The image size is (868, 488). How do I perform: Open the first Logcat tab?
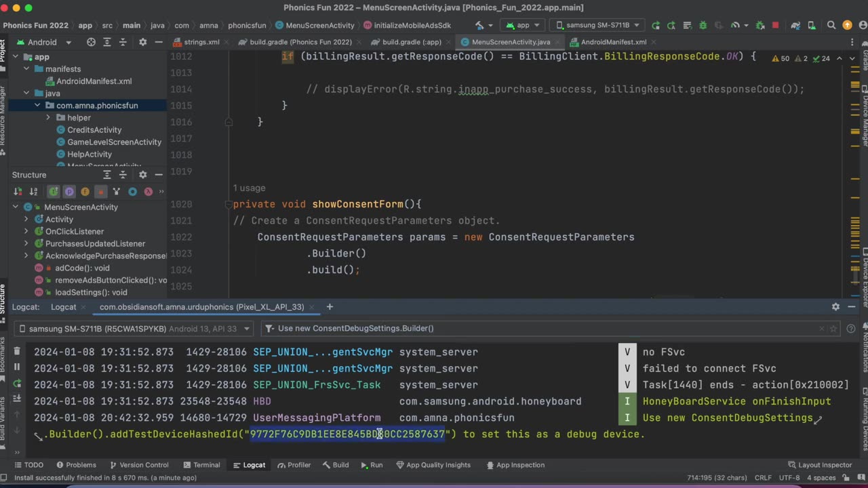pos(63,307)
